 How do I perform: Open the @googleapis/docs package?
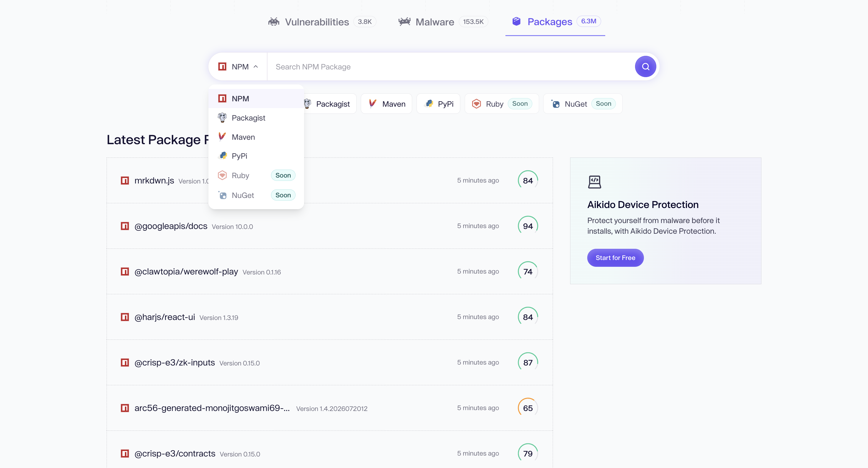329,226
